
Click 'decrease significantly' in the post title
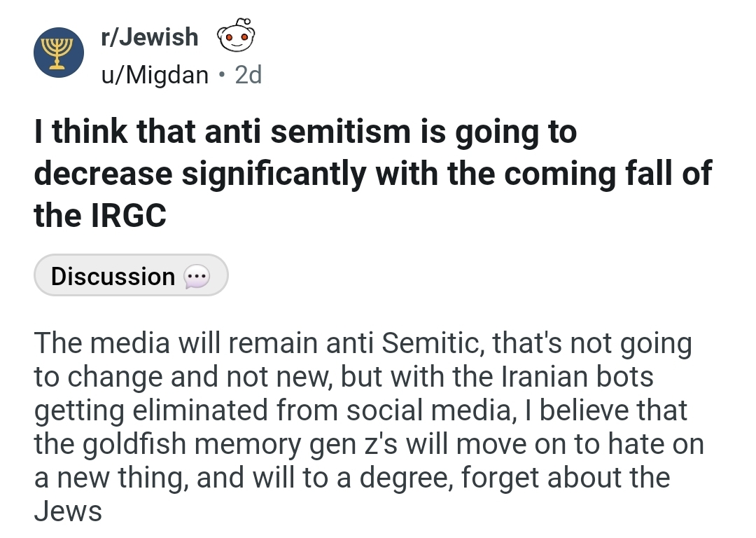(200, 174)
